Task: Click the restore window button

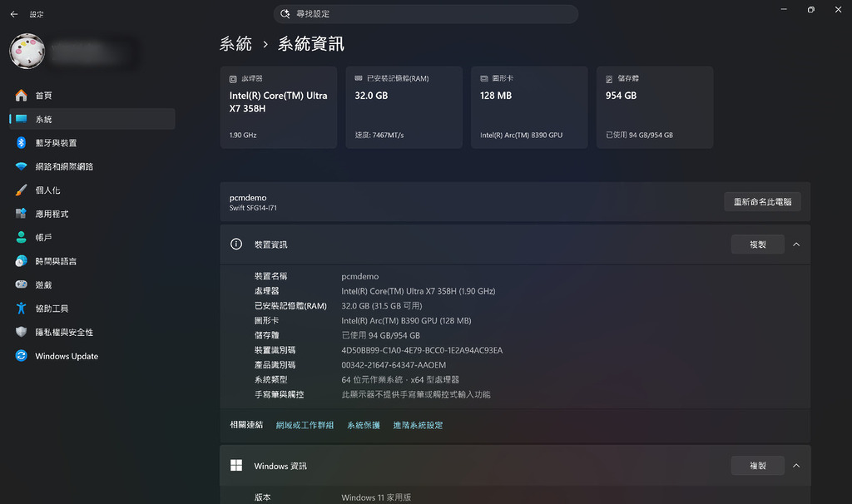Action: tap(810, 10)
